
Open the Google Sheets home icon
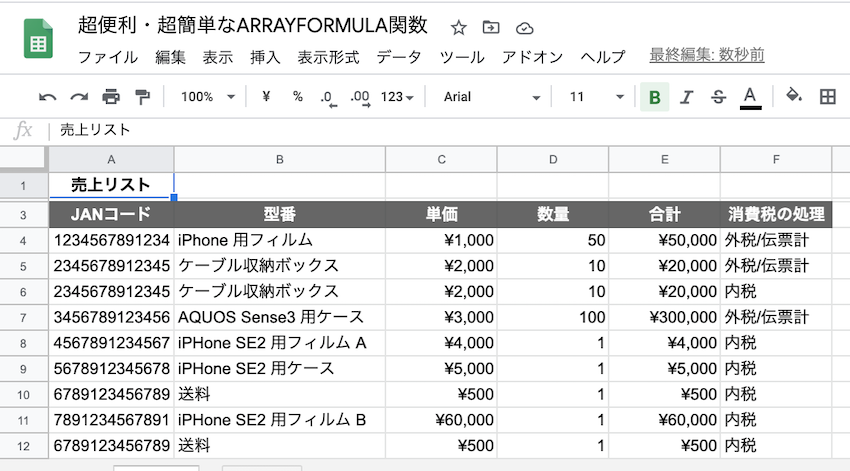point(38,40)
